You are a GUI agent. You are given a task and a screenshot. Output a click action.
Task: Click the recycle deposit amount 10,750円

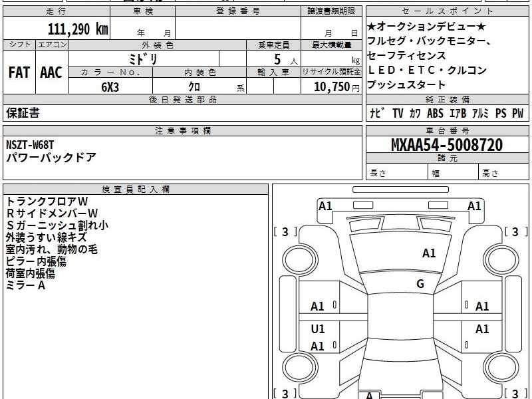[336, 87]
